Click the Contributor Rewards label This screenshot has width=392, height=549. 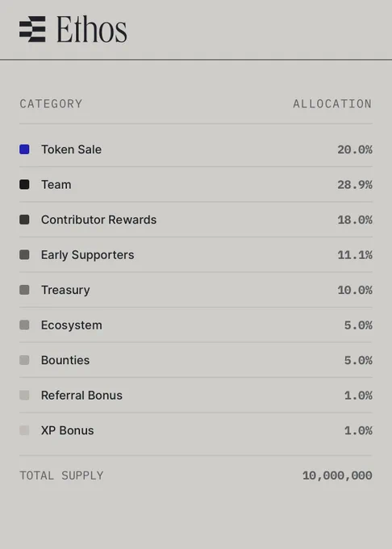[99, 220]
